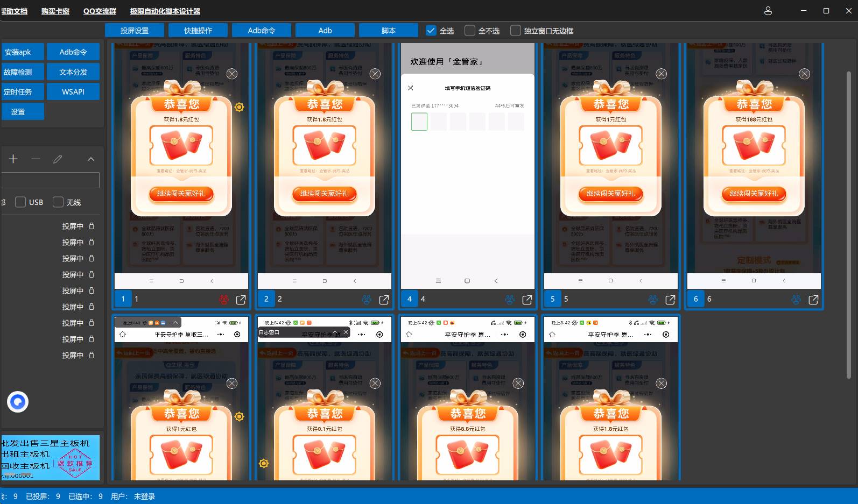This screenshot has width=858, height=504.
Task: Click the user account icon
Action: pyautogui.click(x=768, y=11)
